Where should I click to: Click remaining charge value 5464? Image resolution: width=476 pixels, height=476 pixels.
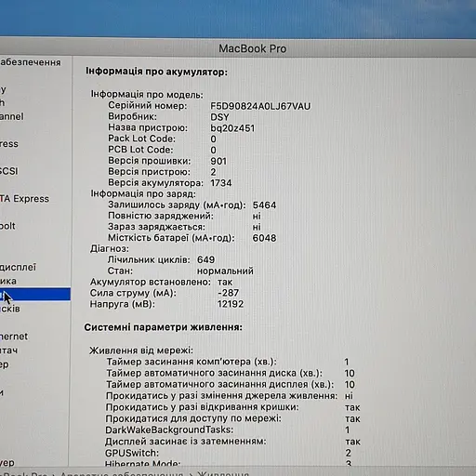click(264, 205)
